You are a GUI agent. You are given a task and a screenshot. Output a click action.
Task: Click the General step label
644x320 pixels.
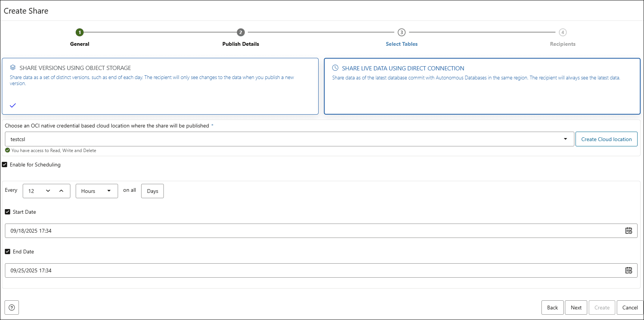click(x=79, y=44)
